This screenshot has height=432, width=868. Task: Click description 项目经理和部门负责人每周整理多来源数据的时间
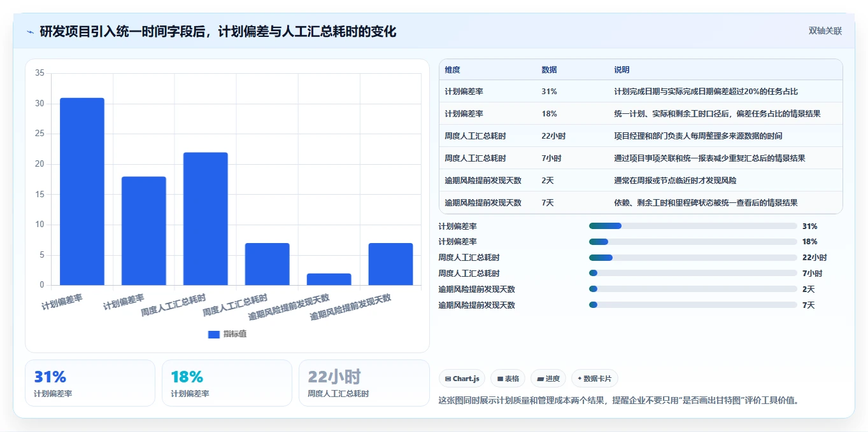pos(698,136)
